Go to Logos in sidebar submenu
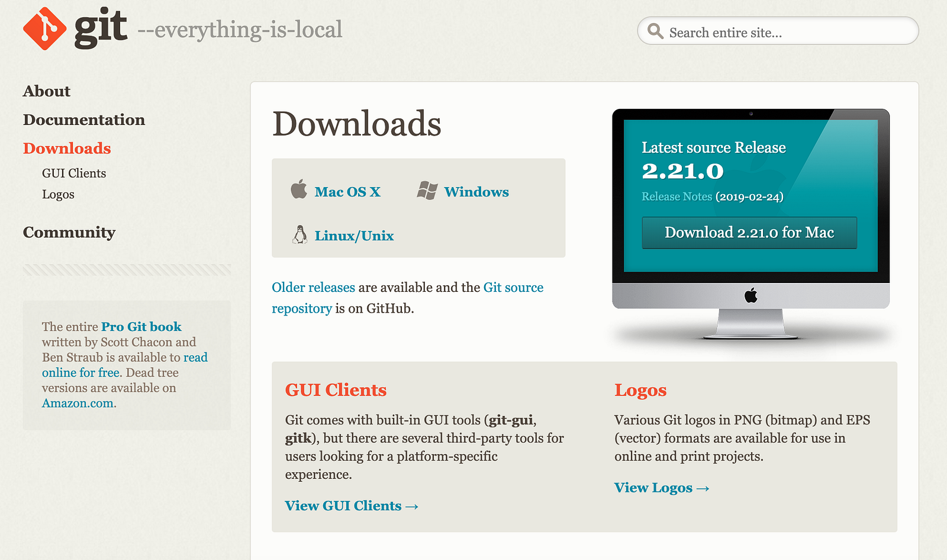 tap(58, 195)
